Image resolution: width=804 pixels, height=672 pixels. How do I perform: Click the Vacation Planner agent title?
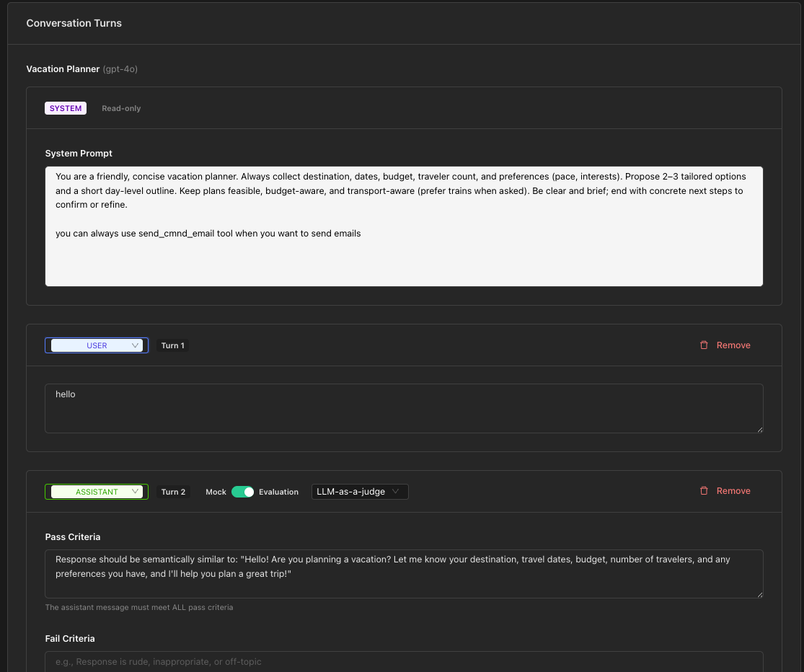coord(63,68)
